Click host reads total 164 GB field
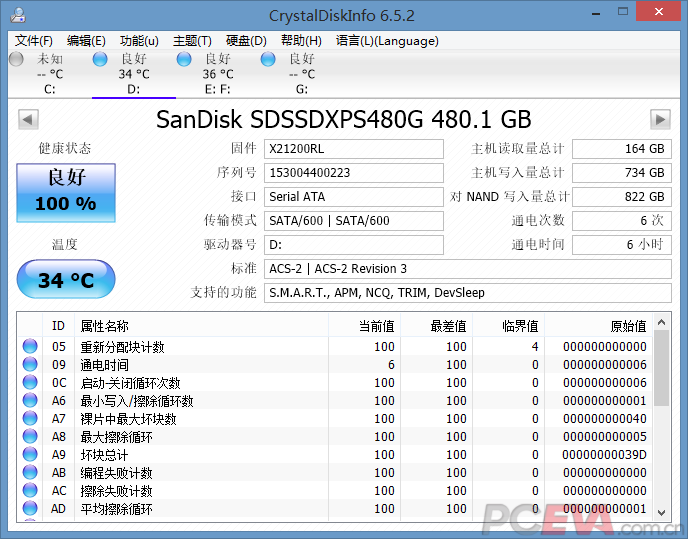 tap(622, 149)
